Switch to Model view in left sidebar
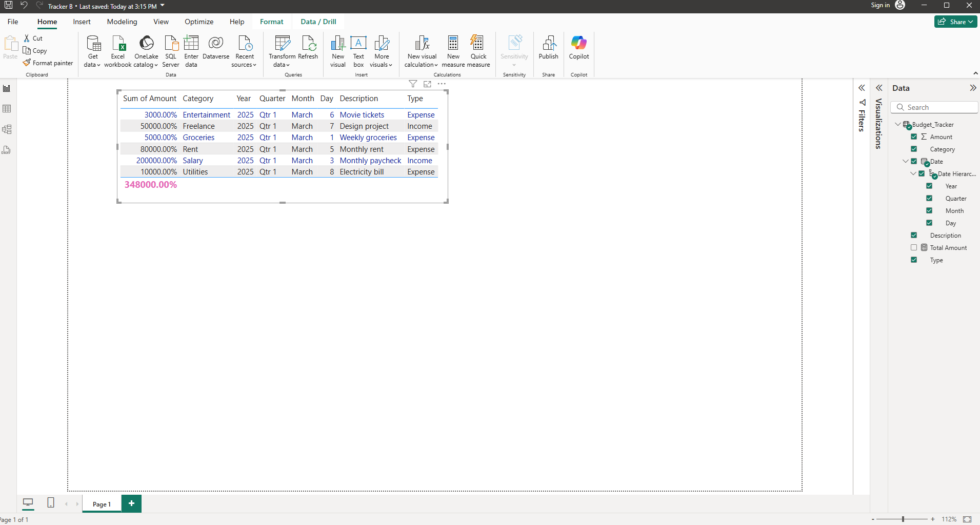980x525 pixels. click(x=7, y=129)
